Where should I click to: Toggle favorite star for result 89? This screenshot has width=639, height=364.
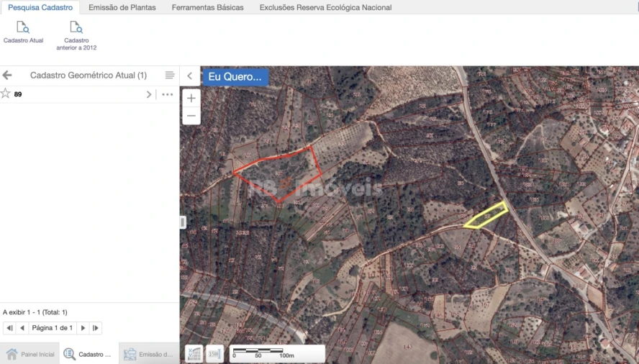(6, 94)
